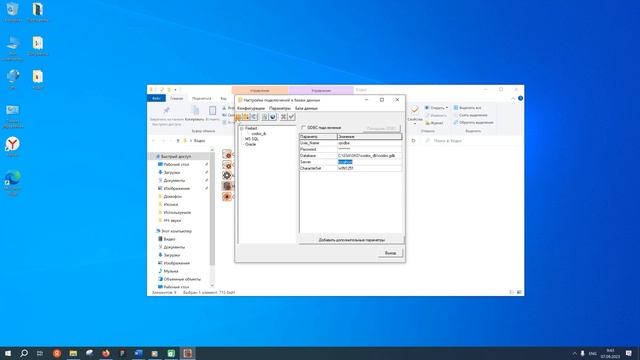Click Выделить все in Explorer ribbon

point(467,108)
